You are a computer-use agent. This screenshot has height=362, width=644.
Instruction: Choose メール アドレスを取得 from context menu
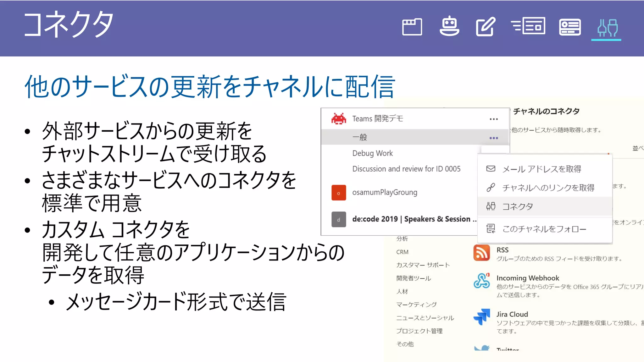(x=545, y=169)
